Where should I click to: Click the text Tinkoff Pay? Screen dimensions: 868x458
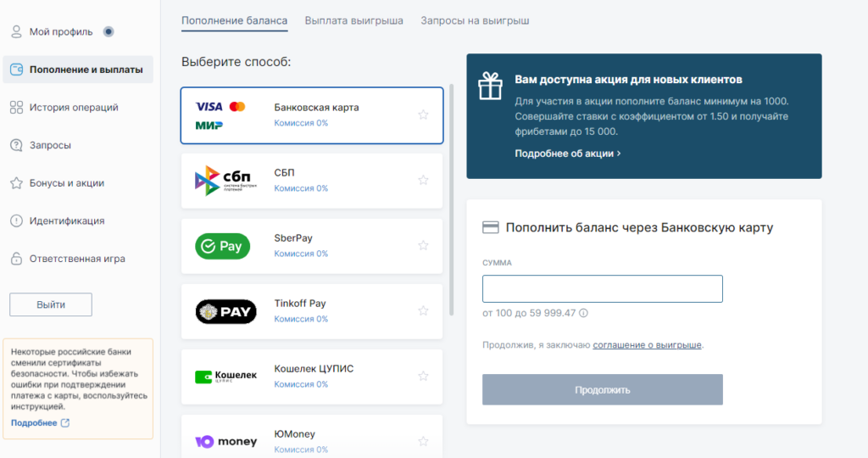point(300,304)
